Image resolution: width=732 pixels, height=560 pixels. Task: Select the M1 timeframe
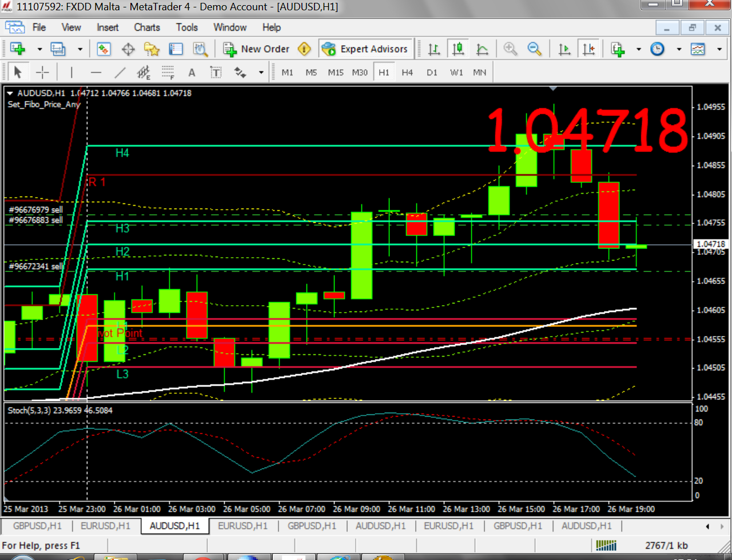pyautogui.click(x=287, y=73)
